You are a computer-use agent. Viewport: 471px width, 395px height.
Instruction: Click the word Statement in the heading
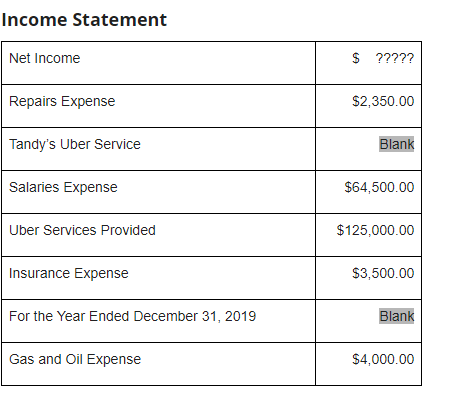point(120,20)
